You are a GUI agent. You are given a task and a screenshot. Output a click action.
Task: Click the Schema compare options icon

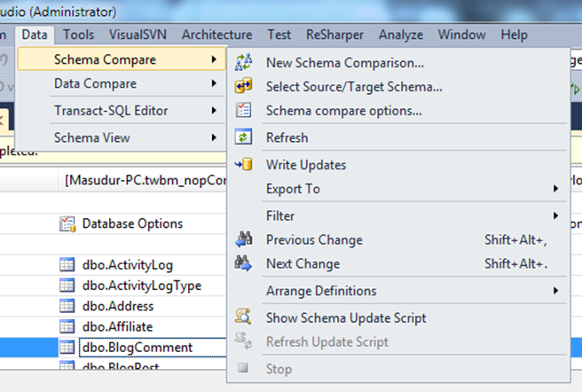tap(242, 111)
